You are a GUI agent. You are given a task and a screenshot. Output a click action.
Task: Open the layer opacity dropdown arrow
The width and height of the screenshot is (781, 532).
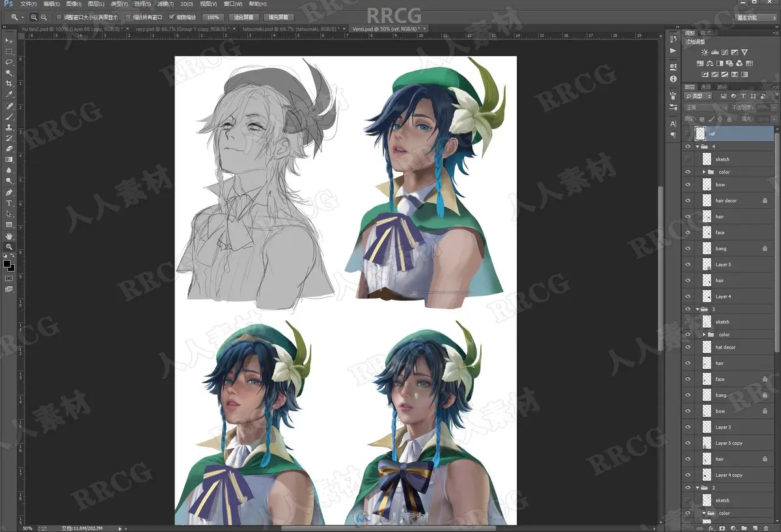click(x=773, y=107)
